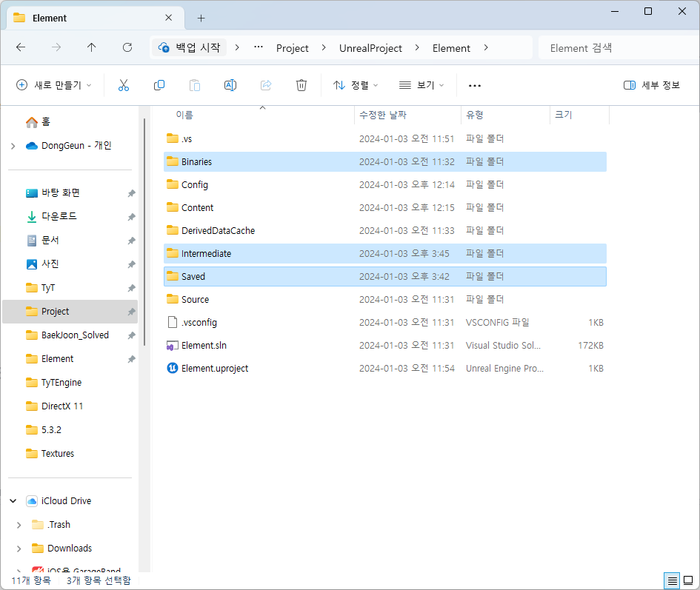The width and height of the screenshot is (700, 590).
Task: Go up one folder level arrow
Action: [92, 47]
